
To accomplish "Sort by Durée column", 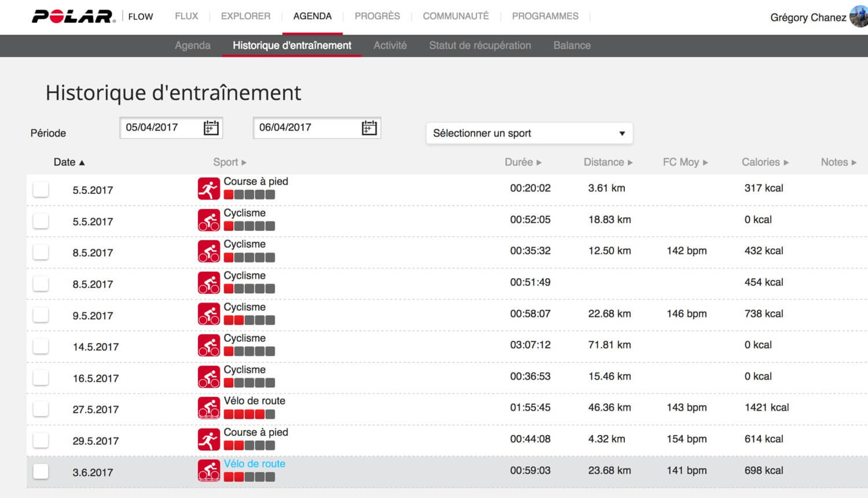I will click(x=523, y=162).
